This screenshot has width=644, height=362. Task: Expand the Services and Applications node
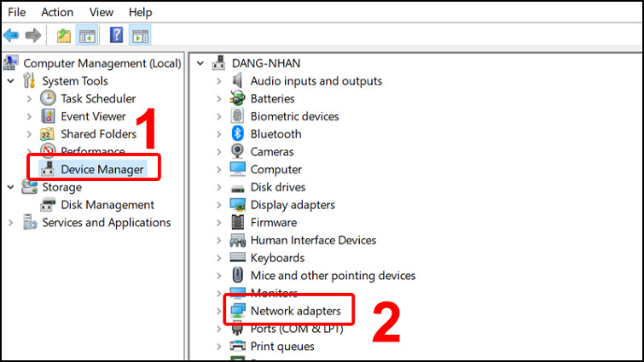(10, 223)
